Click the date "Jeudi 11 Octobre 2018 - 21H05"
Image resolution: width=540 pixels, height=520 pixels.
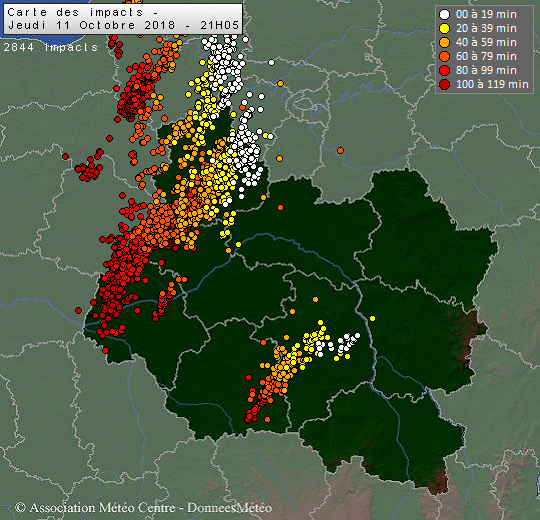[x=123, y=25]
